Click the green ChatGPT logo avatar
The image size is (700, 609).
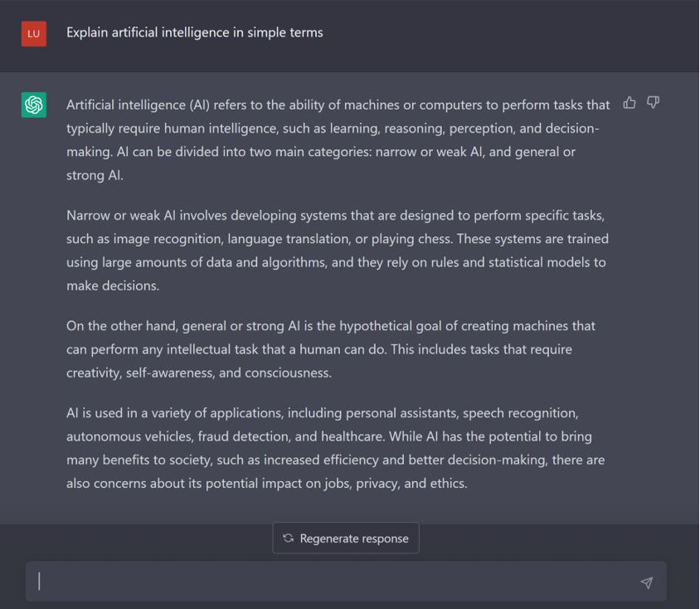pyautogui.click(x=34, y=105)
